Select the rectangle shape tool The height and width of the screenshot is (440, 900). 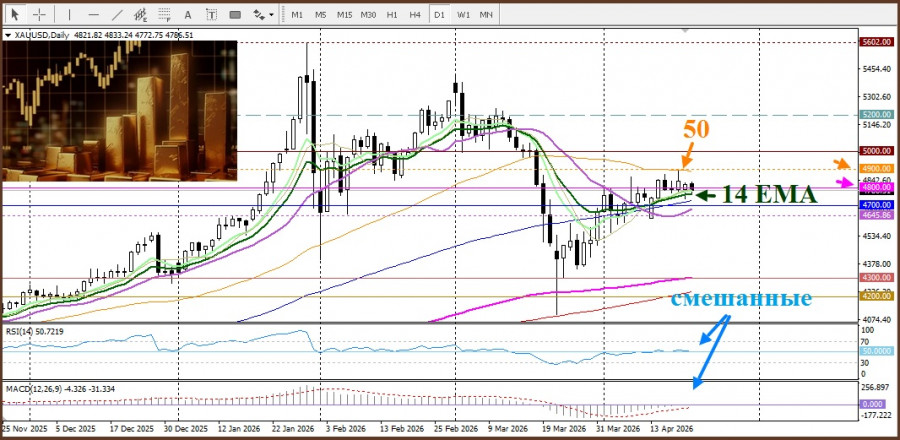click(x=235, y=15)
